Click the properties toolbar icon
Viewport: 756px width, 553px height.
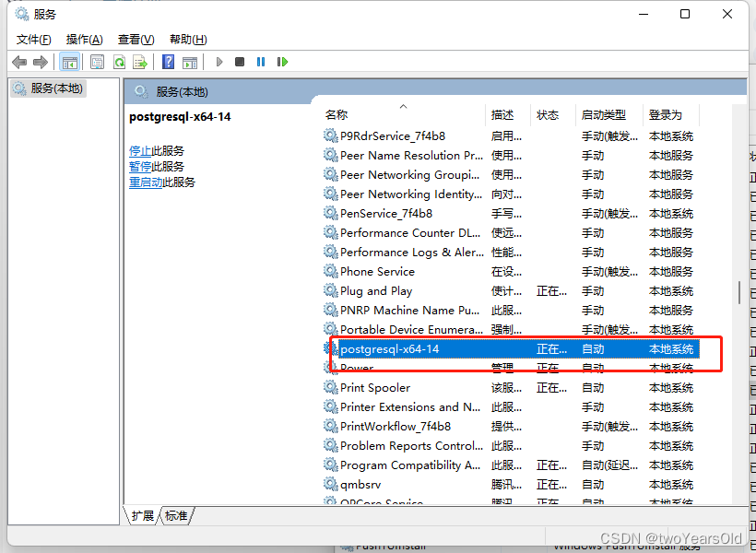pyautogui.click(x=97, y=61)
